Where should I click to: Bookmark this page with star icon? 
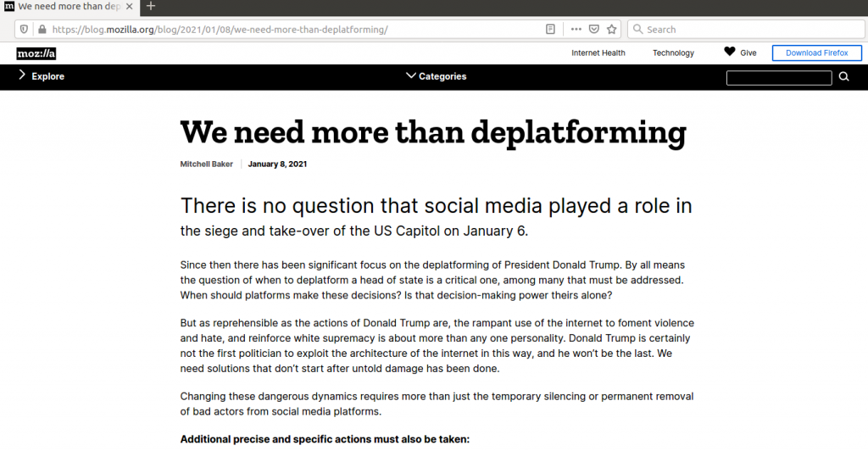click(x=612, y=30)
